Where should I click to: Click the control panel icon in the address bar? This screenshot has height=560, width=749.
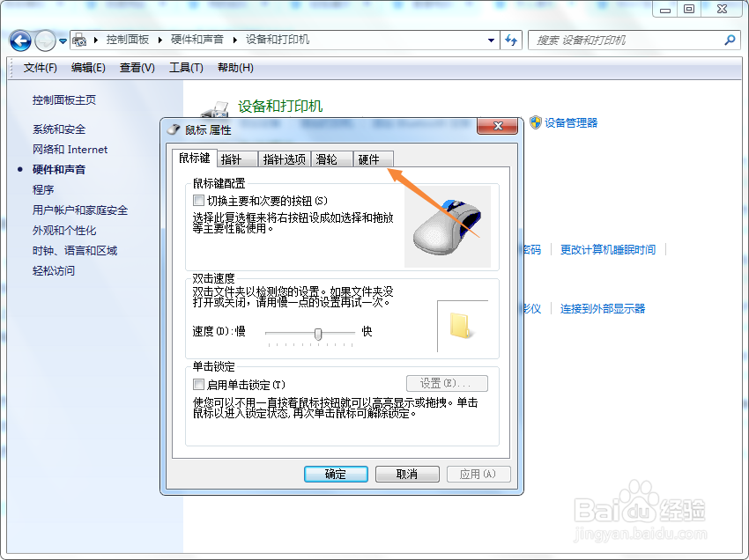[79, 40]
